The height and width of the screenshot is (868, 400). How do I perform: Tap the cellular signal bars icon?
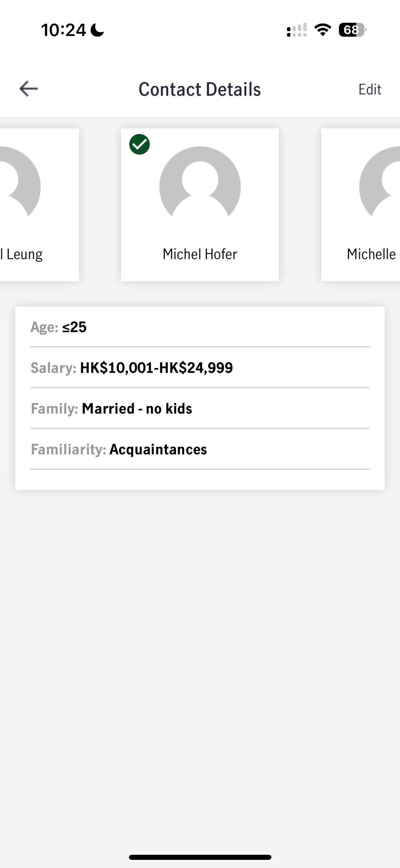pos(297,30)
